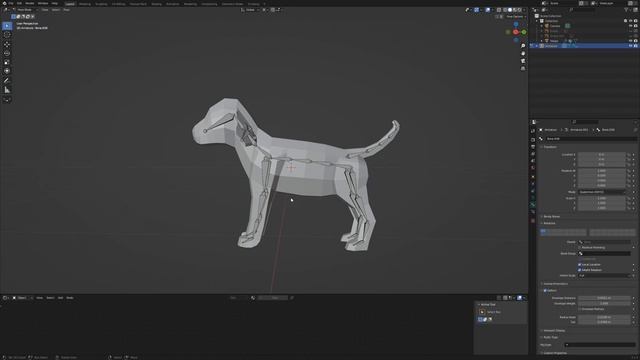Click the Radius Head value field

pos(604,317)
